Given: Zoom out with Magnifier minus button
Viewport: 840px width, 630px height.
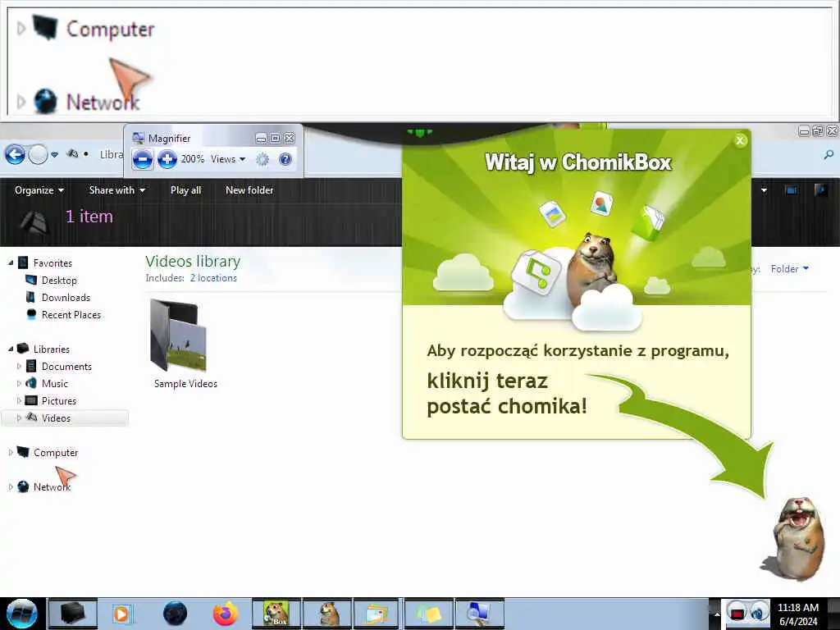Looking at the screenshot, I should tap(143, 160).
